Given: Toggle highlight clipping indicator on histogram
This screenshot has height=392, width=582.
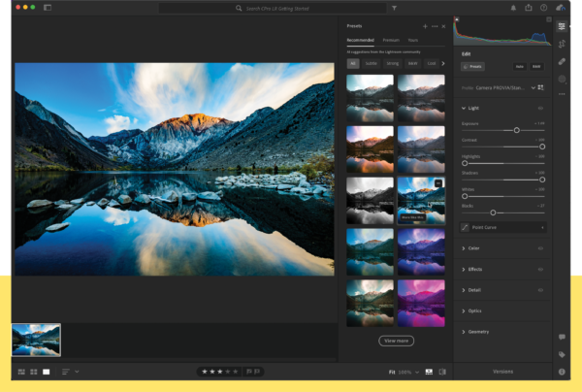Looking at the screenshot, I should [549, 19].
